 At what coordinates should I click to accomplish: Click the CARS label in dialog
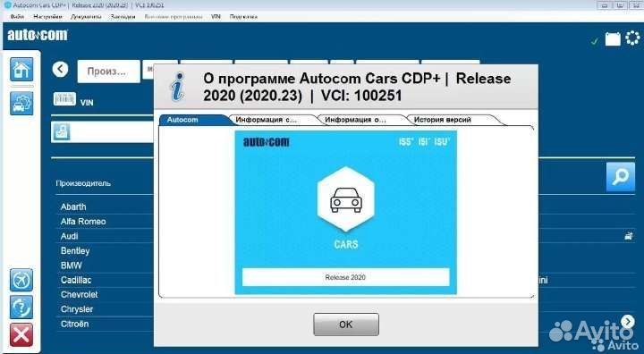point(346,244)
